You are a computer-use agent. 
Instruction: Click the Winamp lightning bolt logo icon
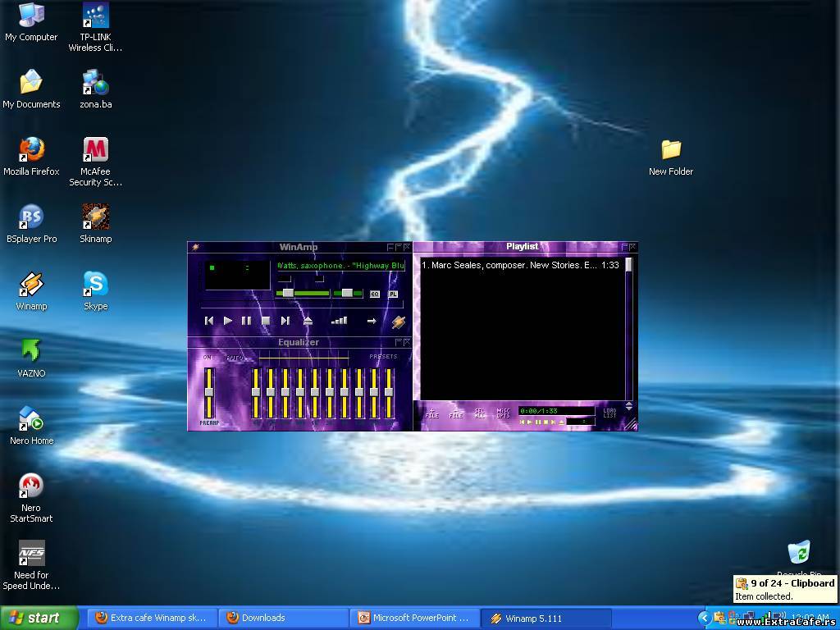point(399,322)
